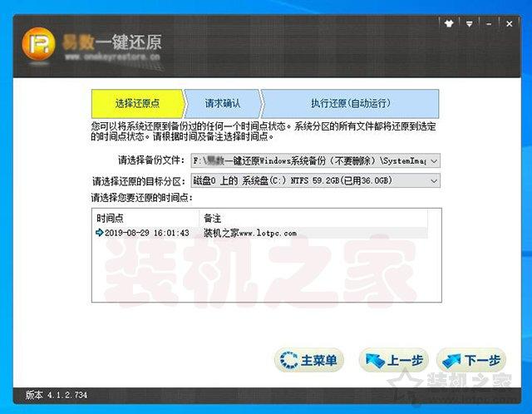Select the 请求确认 step tab
This screenshot has width=532, height=414.
(223, 103)
